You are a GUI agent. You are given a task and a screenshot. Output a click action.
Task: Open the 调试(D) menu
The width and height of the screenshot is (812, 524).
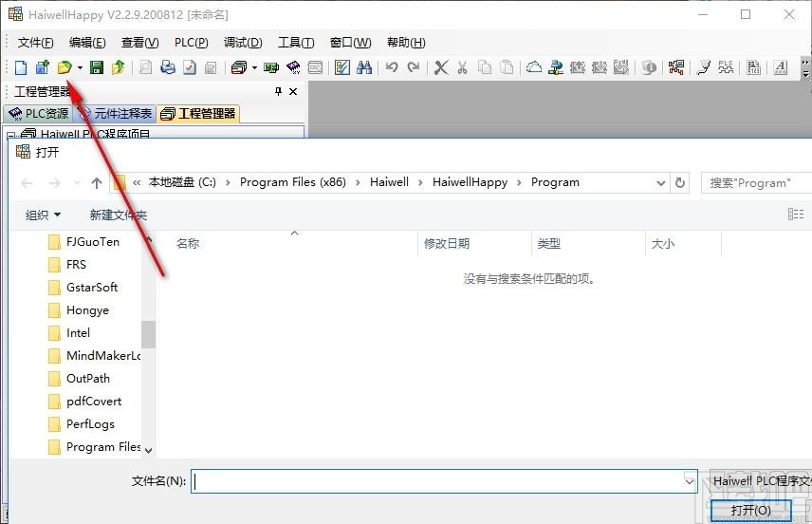click(x=244, y=43)
